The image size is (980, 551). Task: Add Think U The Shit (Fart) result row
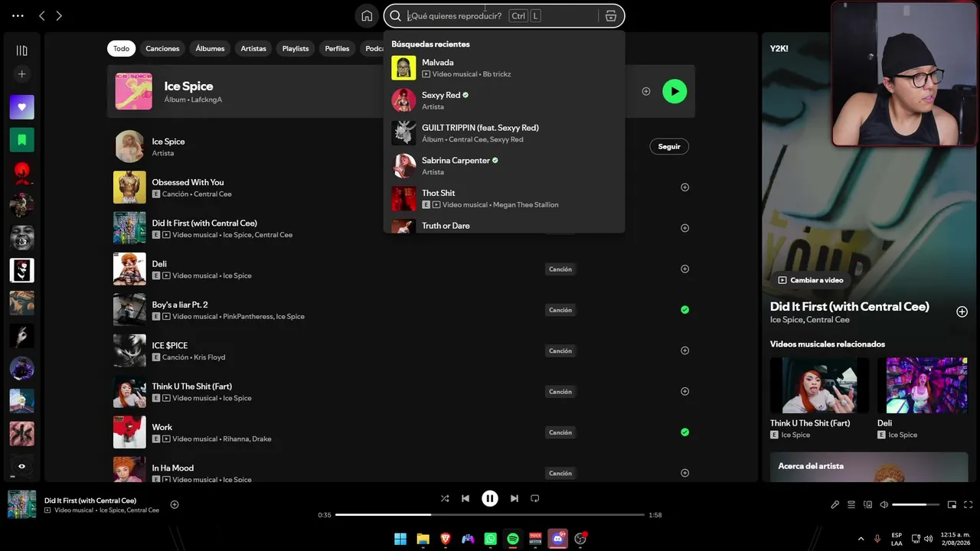[x=684, y=391]
